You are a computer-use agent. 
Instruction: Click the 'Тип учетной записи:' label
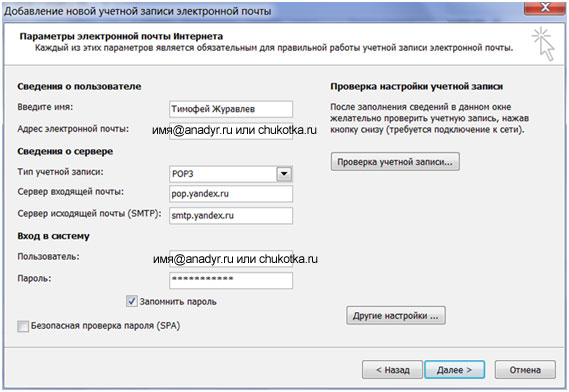coord(60,172)
